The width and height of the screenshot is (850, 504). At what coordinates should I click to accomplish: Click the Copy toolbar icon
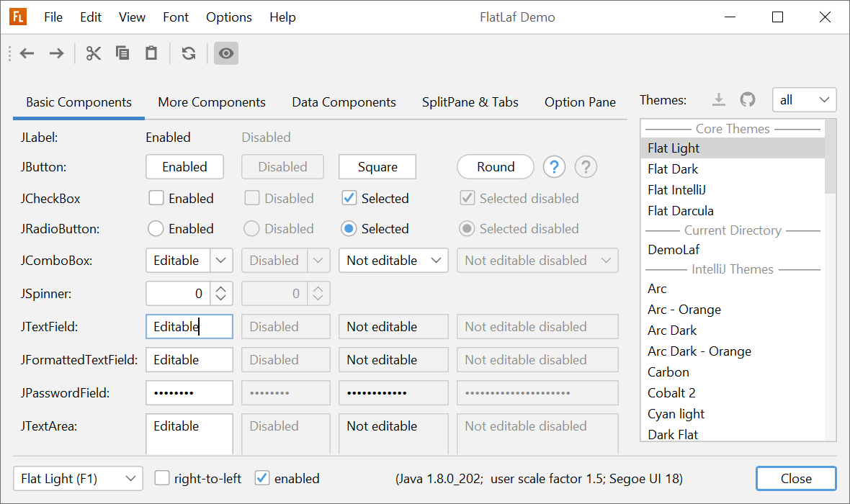122,53
